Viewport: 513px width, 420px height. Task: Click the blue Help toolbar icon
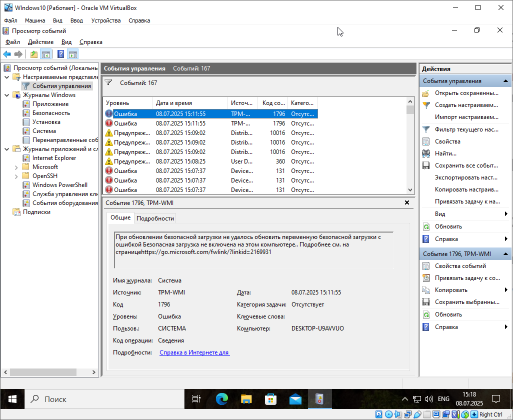point(60,54)
